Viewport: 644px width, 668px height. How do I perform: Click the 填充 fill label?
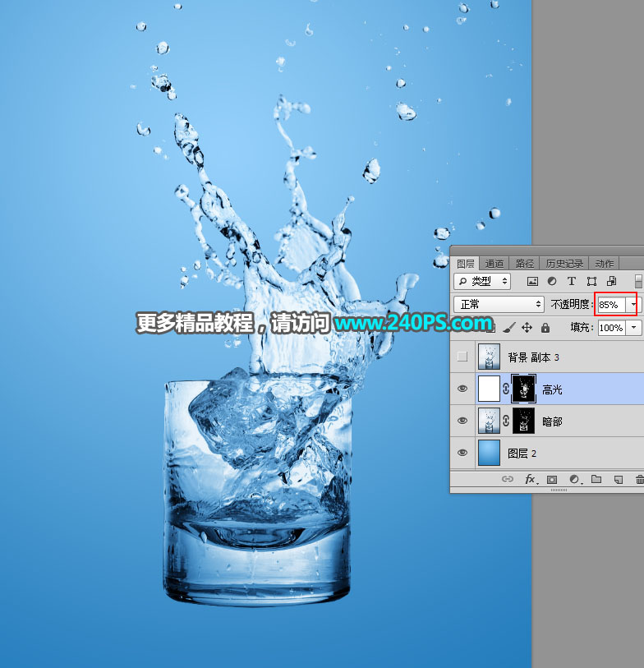click(x=582, y=327)
